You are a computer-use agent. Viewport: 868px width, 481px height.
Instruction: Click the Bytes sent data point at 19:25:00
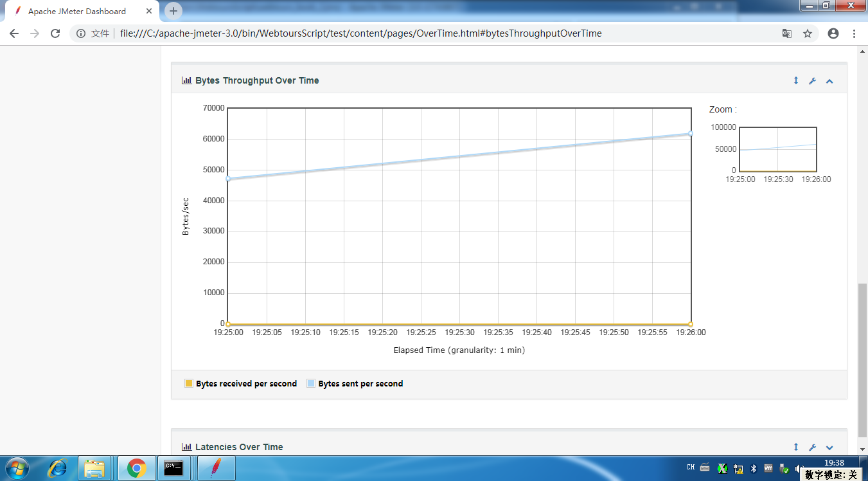pyautogui.click(x=228, y=179)
